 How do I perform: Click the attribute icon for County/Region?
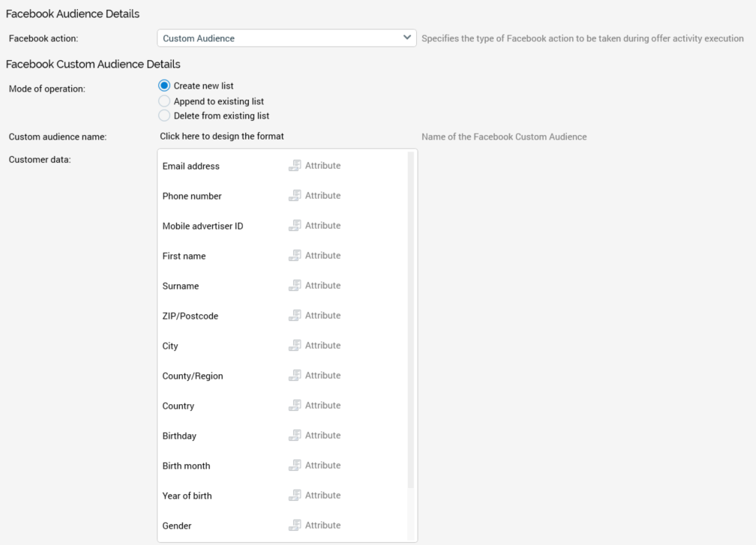(295, 376)
